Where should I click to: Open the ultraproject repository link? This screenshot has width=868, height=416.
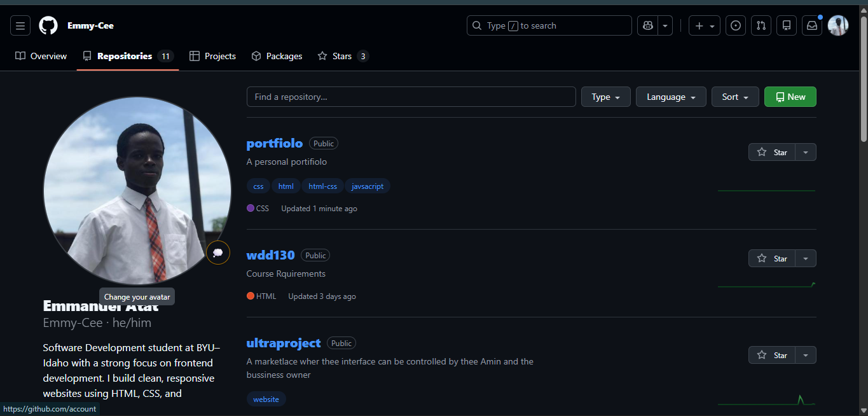coord(284,343)
